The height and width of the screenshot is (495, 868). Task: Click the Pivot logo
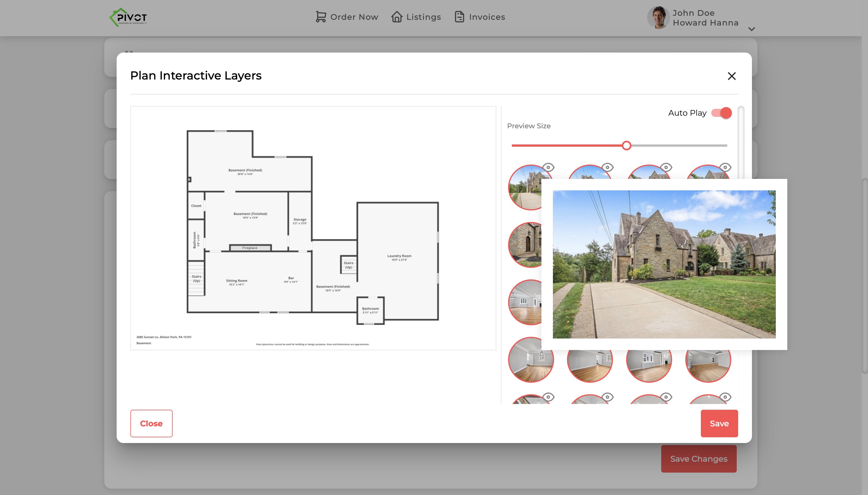pos(128,17)
